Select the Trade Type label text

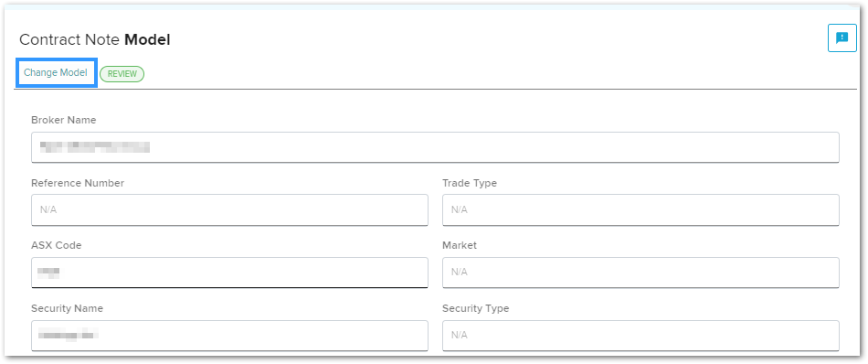pyautogui.click(x=470, y=183)
